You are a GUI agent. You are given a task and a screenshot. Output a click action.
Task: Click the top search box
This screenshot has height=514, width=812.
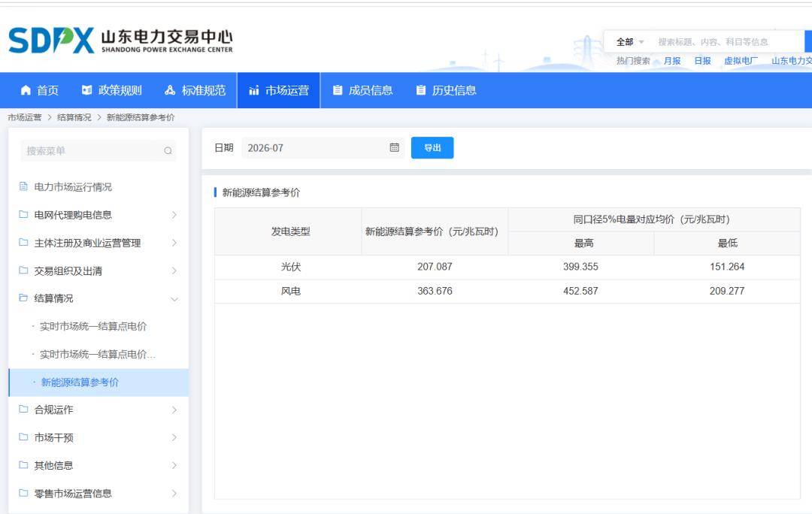729,42
